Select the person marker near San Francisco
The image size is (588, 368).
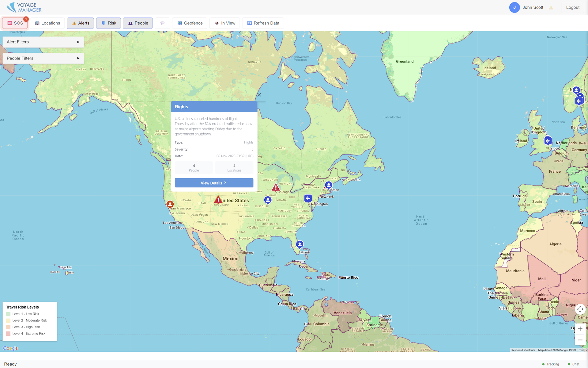(x=170, y=204)
